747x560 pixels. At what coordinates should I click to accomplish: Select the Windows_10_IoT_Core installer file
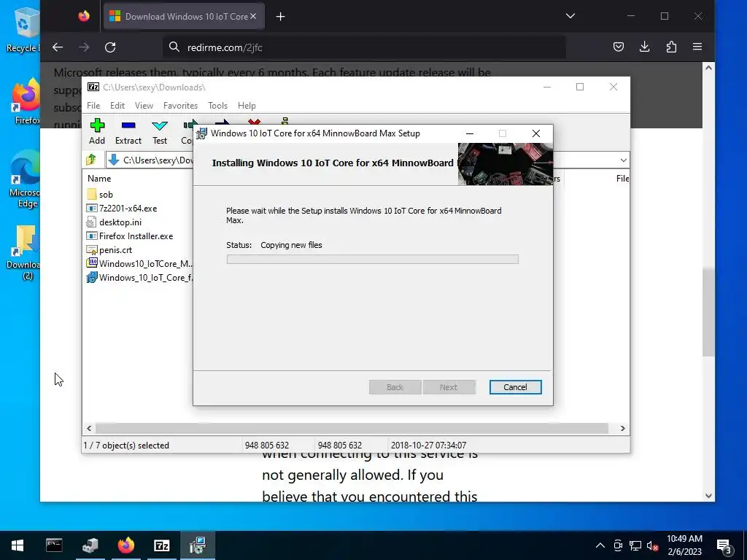click(x=139, y=277)
